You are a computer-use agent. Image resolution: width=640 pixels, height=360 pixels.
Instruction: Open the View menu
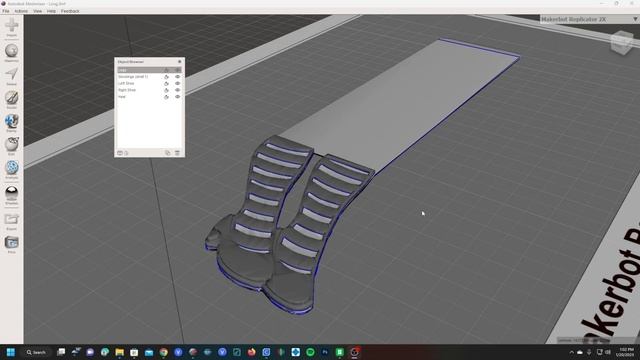point(38,11)
